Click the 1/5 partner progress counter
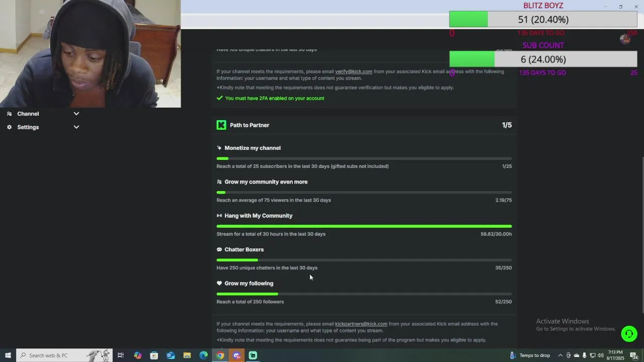This screenshot has height=362, width=644. (507, 125)
